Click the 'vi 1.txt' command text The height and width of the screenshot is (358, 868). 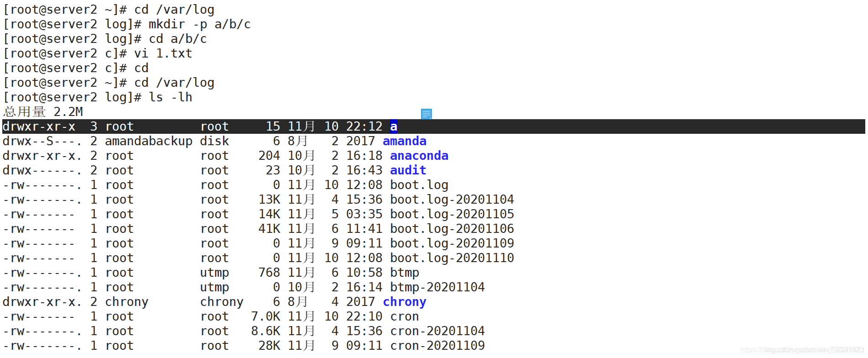click(163, 53)
